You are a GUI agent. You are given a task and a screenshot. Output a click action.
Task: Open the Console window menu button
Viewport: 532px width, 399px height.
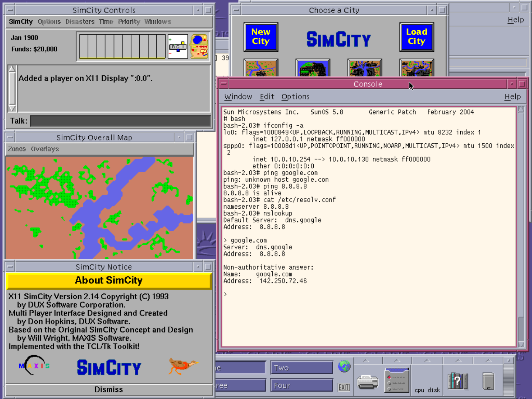click(224, 84)
